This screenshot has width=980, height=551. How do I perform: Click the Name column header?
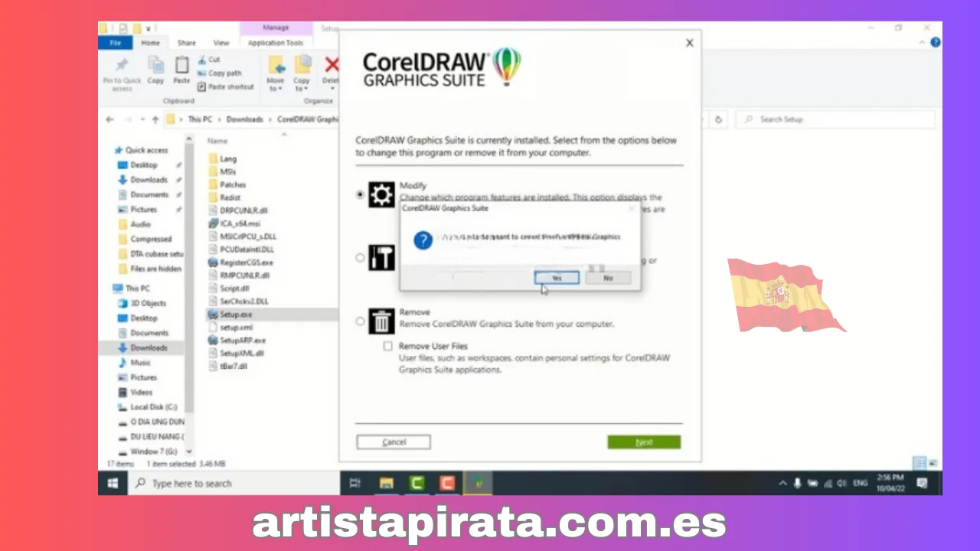[x=217, y=141]
